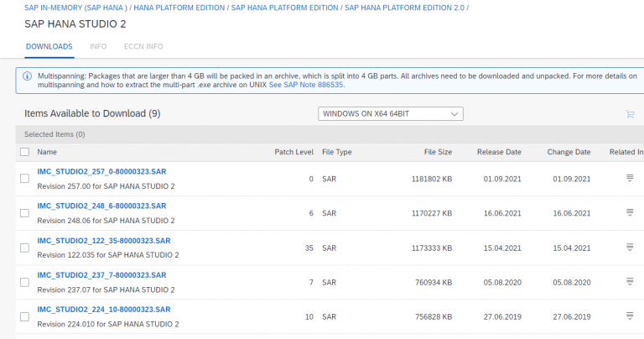Open related info icon for IMC_STUDIO2_237_7 row

pyautogui.click(x=630, y=281)
